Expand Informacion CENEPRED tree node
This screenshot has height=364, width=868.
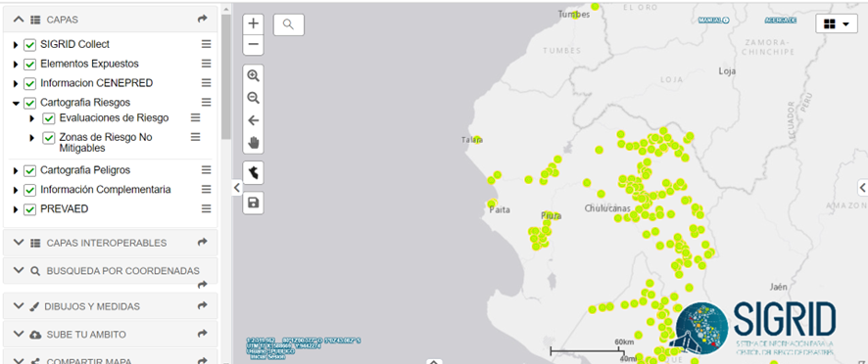pos(16,83)
